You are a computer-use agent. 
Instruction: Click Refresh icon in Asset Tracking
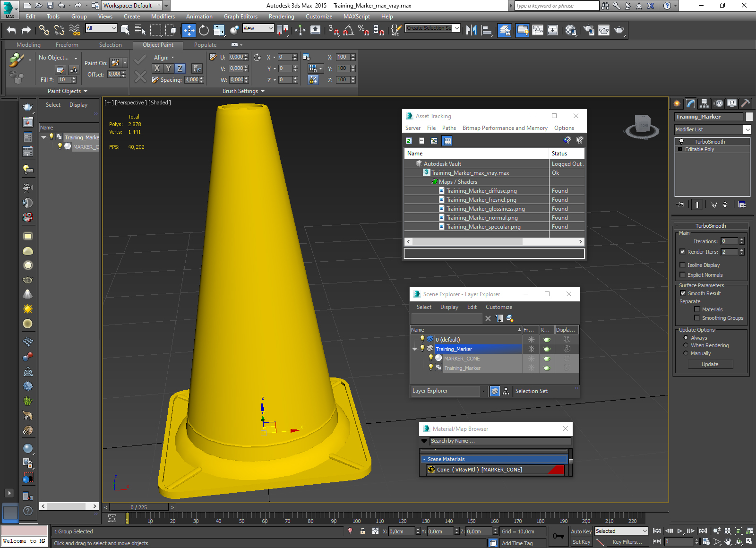[x=409, y=140]
